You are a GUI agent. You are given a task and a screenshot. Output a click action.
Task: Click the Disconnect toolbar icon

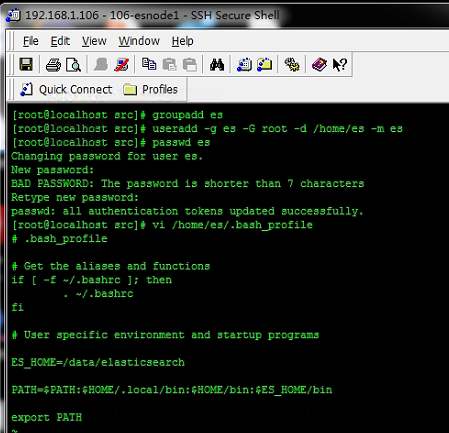click(121, 64)
